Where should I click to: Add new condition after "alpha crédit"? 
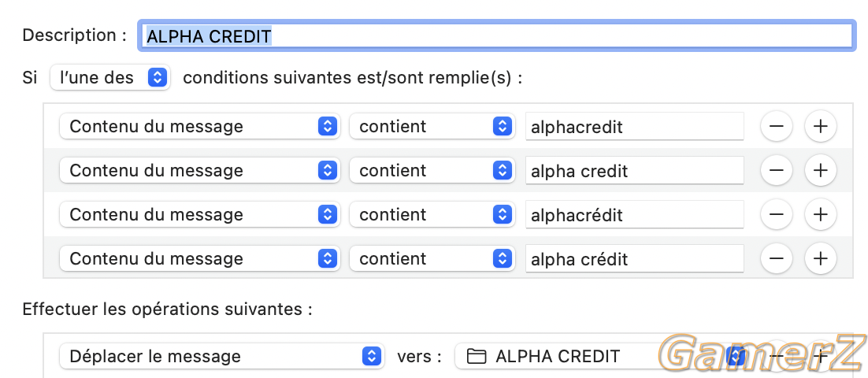[820, 258]
